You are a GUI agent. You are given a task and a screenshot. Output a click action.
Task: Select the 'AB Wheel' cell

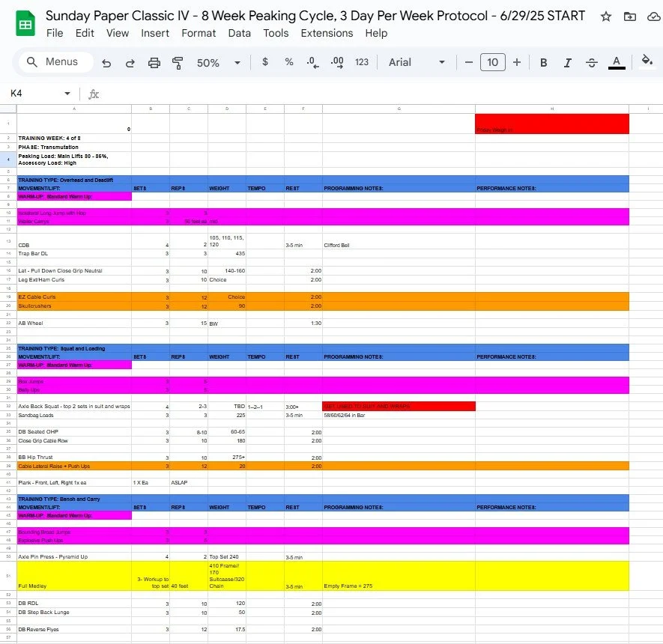[x=74, y=323]
